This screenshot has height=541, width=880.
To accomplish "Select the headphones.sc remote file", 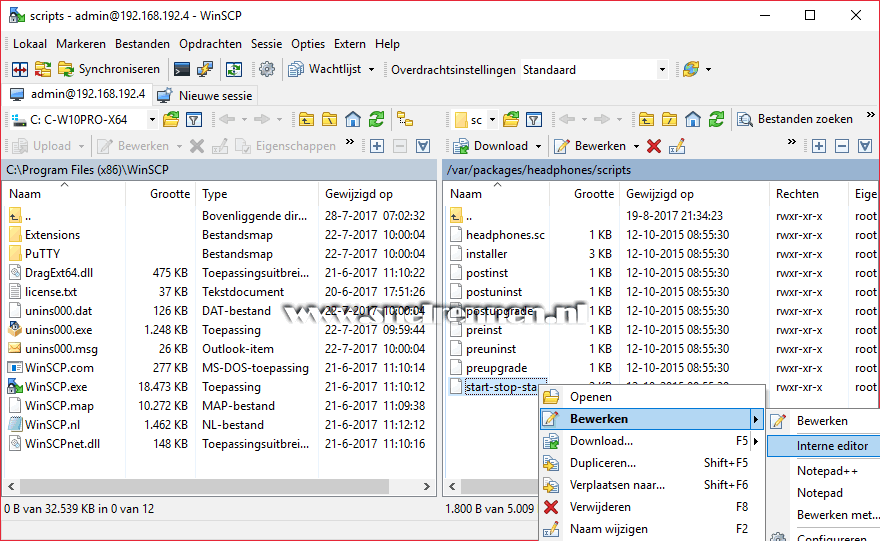I will 505,235.
